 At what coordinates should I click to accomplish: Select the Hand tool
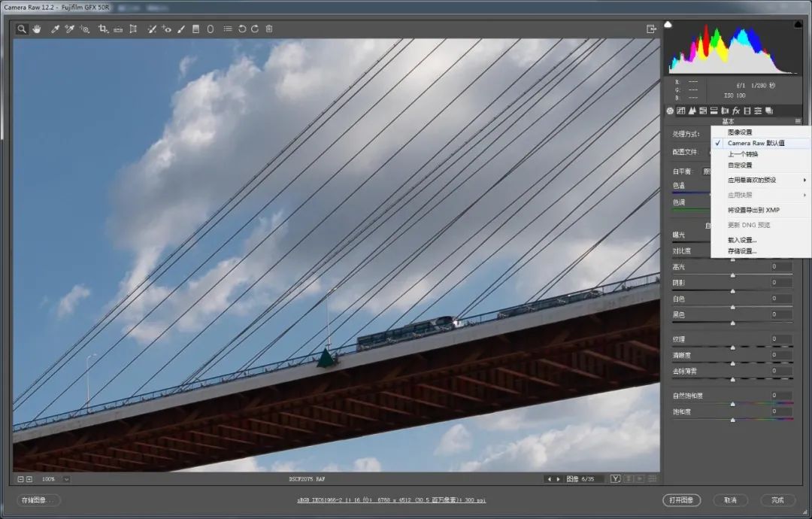coord(36,29)
